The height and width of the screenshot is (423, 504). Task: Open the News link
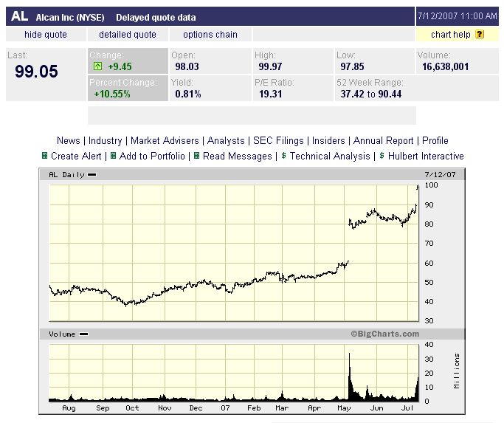pyautogui.click(x=69, y=140)
